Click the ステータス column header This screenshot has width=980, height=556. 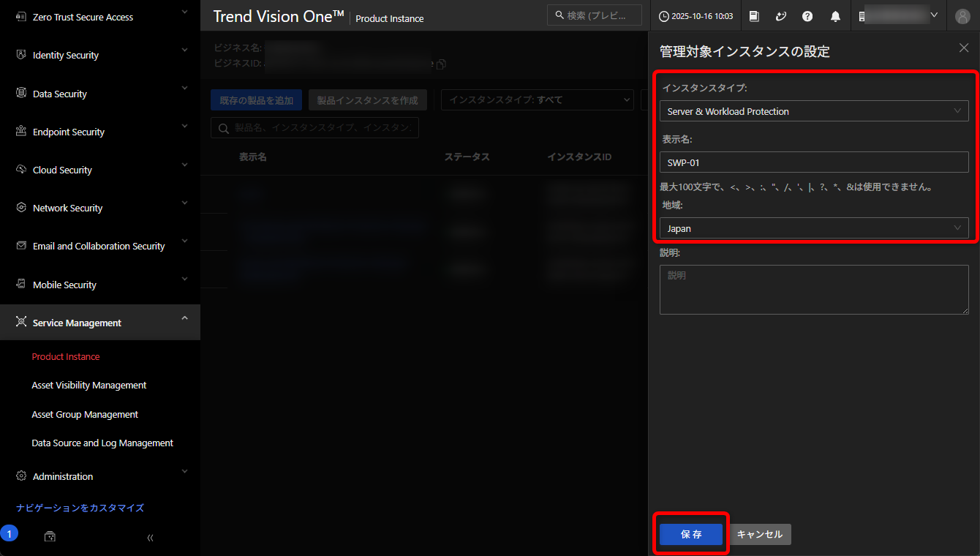click(x=467, y=157)
